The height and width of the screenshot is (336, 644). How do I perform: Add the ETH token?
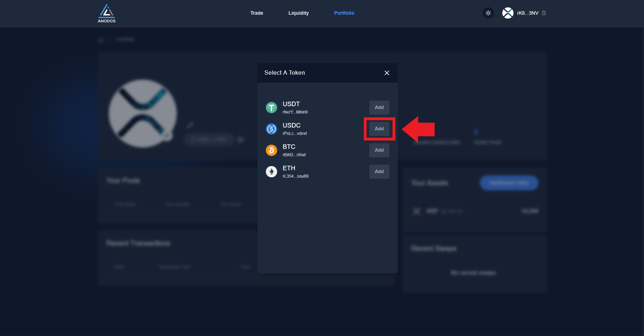379,172
